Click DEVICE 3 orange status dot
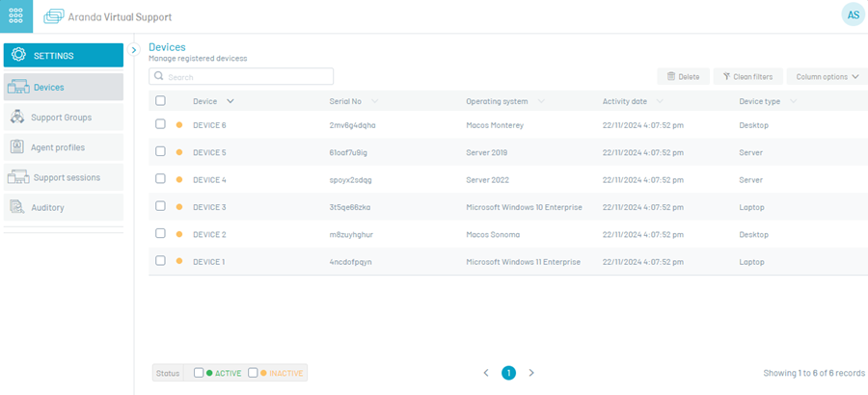Viewport: 868px width, 395px height. tap(178, 207)
